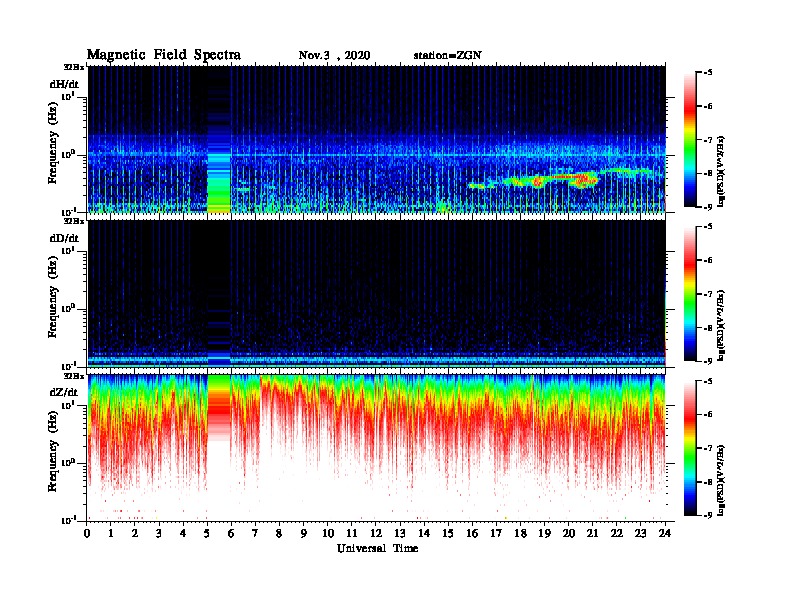This screenshot has width=792, height=612.
Task: Click hour tick label '17' on the time axis
Action: 496,533
